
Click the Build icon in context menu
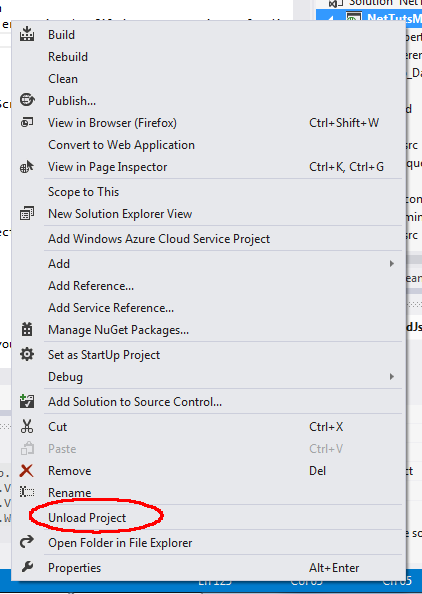(27, 34)
